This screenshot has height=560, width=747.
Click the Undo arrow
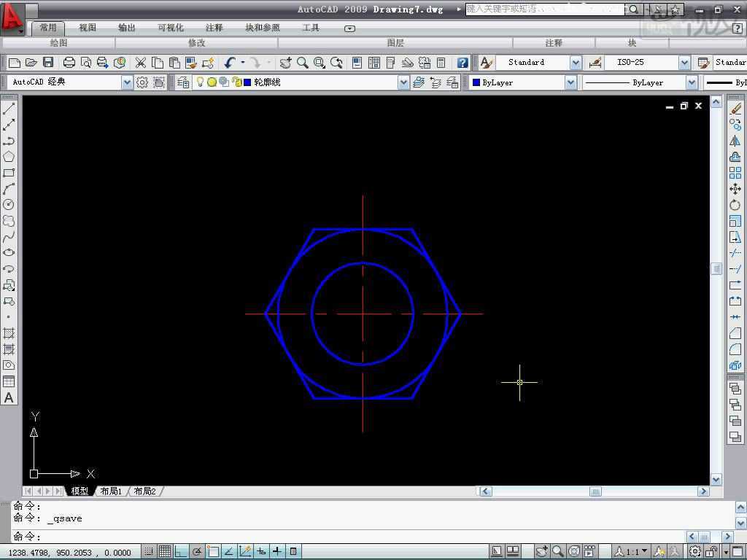[x=230, y=63]
